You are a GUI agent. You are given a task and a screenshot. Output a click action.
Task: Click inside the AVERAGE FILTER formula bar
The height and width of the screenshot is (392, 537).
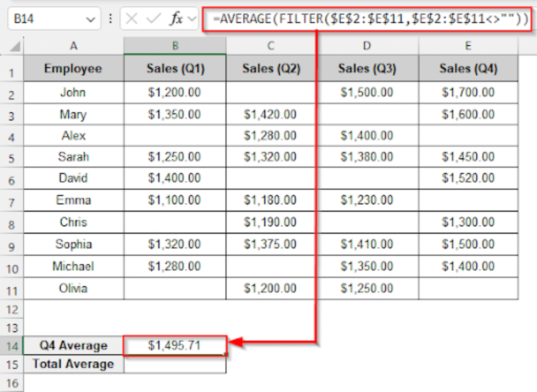(x=367, y=19)
